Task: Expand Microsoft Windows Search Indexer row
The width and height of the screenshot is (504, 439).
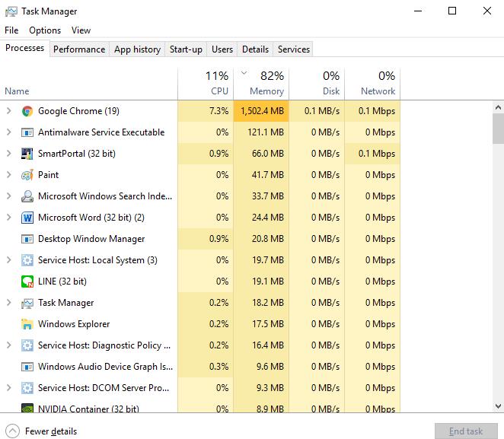Action: [x=9, y=196]
